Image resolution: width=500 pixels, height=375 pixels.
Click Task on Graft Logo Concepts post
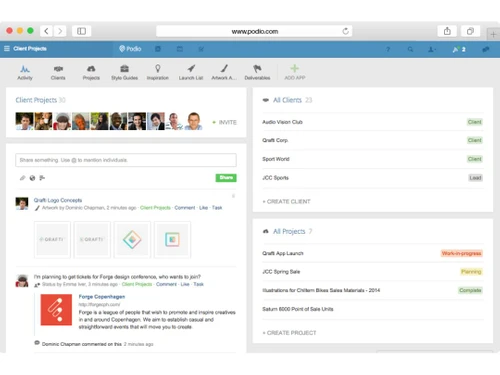[217, 208]
